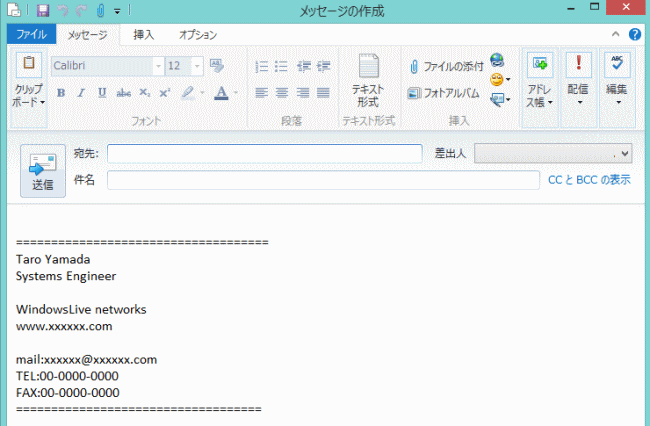
Task: Click the numbered list icon
Action: click(x=261, y=66)
